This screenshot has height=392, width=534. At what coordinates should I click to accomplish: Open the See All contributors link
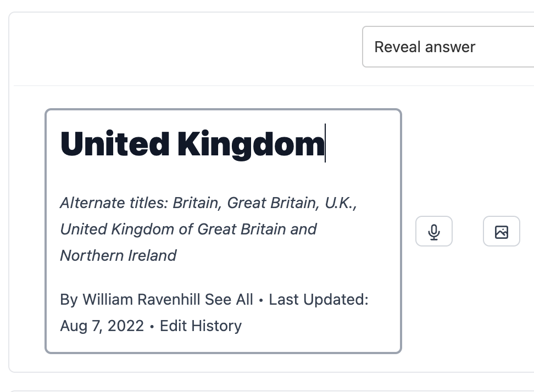click(x=229, y=299)
